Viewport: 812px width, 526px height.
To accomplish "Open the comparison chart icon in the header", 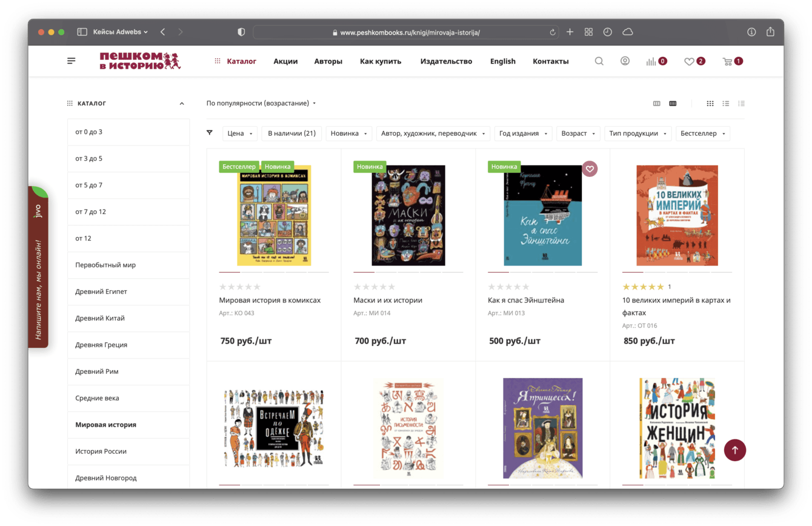I will pyautogui.click(x=651, y=61).
